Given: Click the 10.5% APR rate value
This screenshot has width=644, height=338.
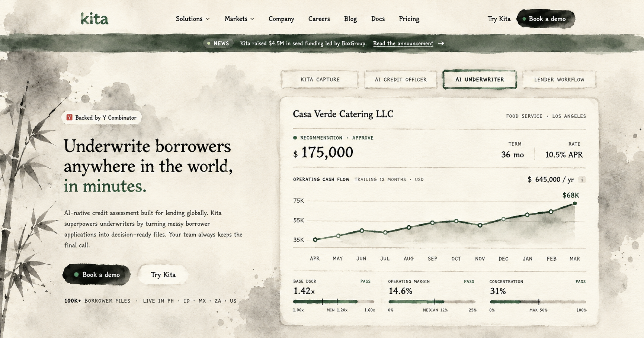Looking at the screenshot, I should pos(564,155).
